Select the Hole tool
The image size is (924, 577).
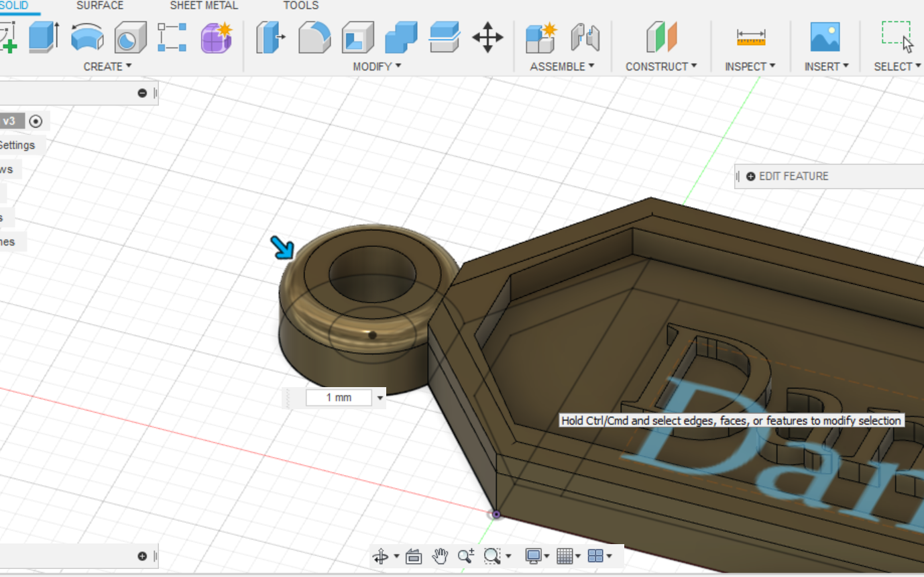[x=130, y=38]
